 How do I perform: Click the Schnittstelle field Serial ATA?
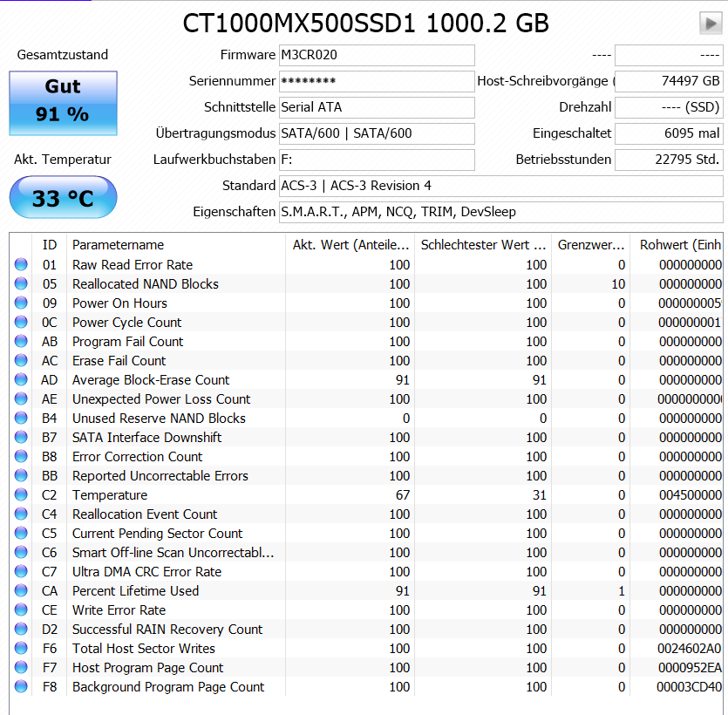377,107
